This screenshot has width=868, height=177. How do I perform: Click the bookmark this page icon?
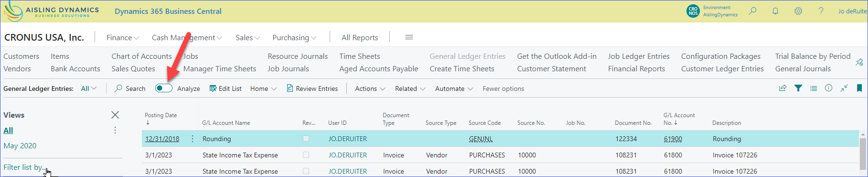click(859, 88)
